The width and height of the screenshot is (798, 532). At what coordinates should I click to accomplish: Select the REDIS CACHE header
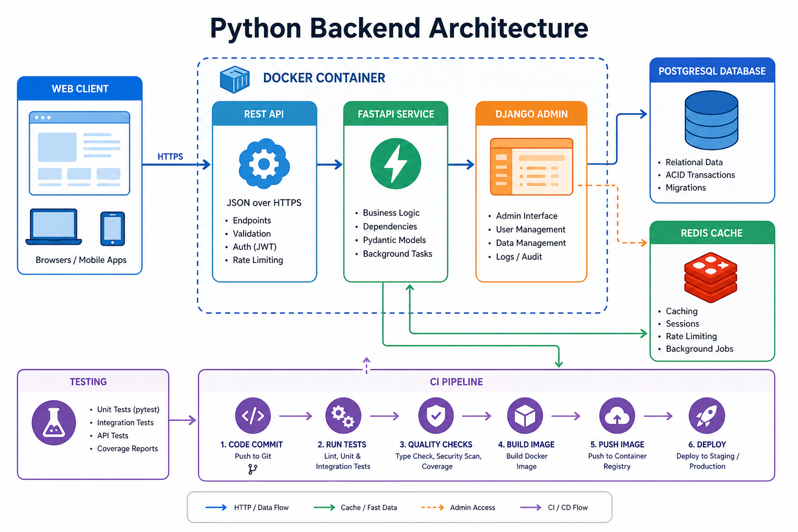tap(712, 233)
